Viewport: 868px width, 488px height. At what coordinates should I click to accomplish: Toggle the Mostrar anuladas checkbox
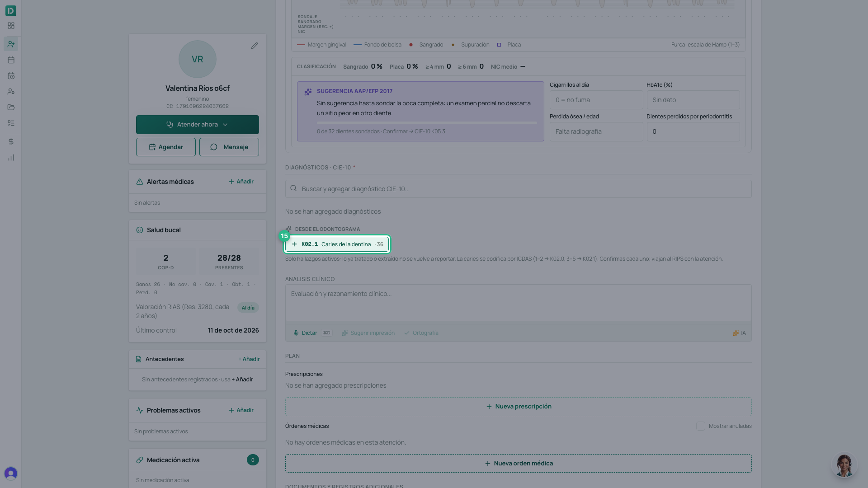pos(700,426)
